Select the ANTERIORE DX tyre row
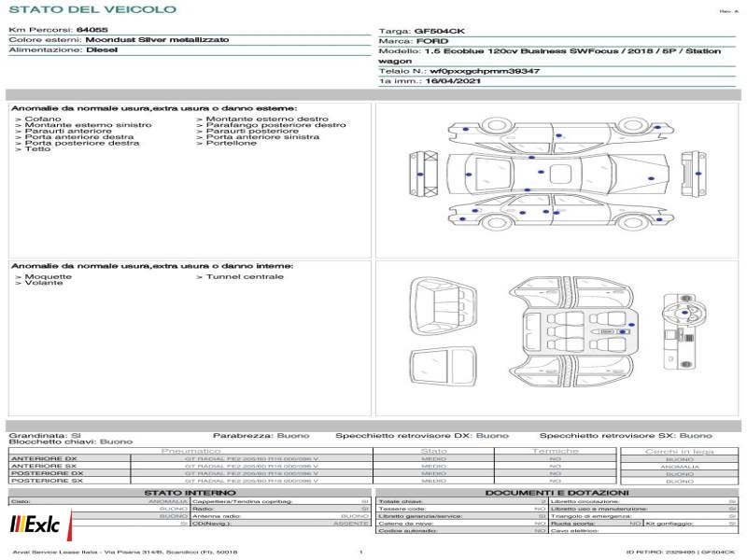The height and width of the screenshot is (560, 747). [373, 459]
